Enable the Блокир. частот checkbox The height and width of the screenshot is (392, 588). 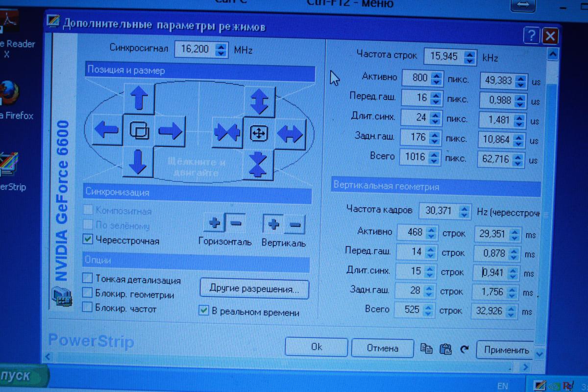click(x=87, y=307)
